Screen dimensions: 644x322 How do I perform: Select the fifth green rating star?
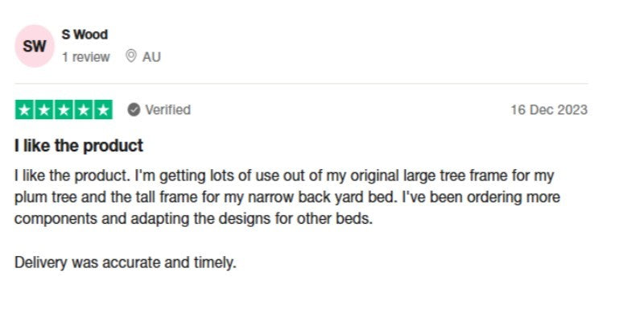pyautogui.click(x=103, y=109)
